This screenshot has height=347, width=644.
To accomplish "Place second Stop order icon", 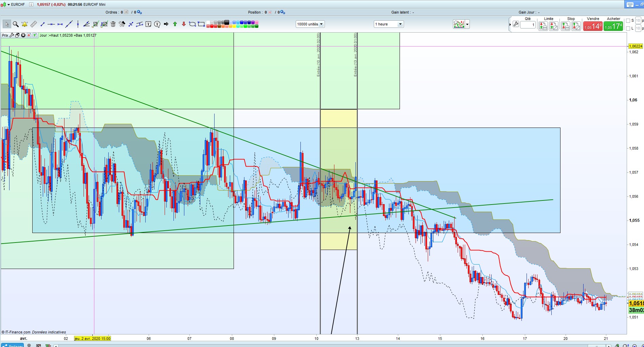I will (x=576, y=26).
